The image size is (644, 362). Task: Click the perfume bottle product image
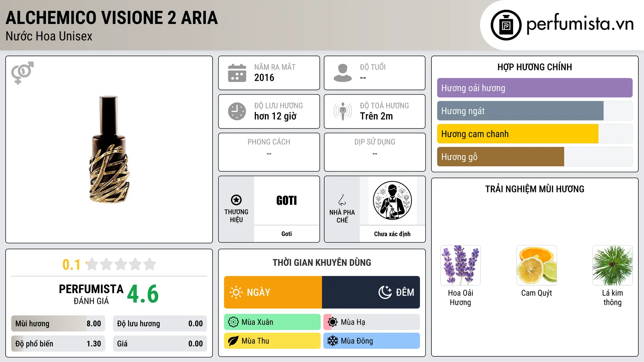(x=109, y=150)
